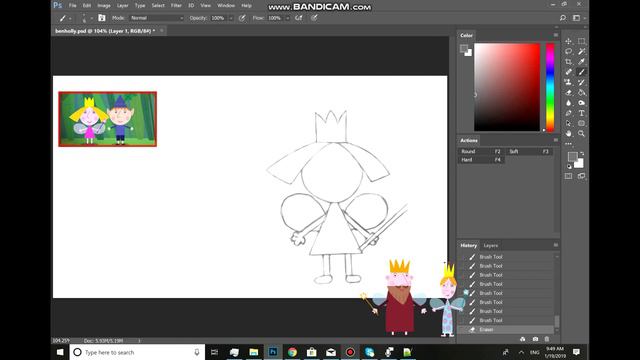Screen dimensions: 640x360
Task: Create new snapshot in History panel
Action: pyautogui.click(x=535, y=339)
